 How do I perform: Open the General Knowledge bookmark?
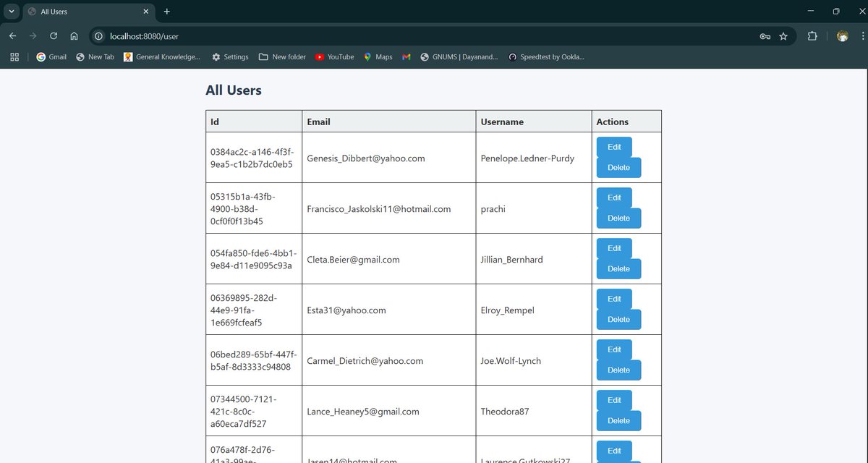click(162, 56)
